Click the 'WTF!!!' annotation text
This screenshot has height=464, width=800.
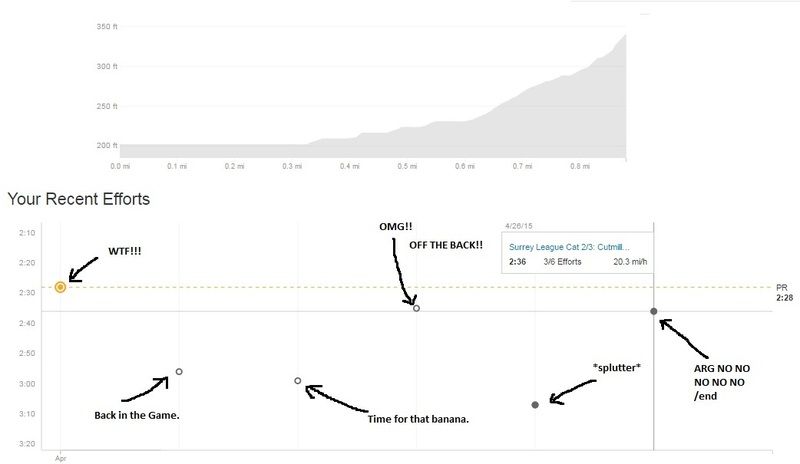124,251
